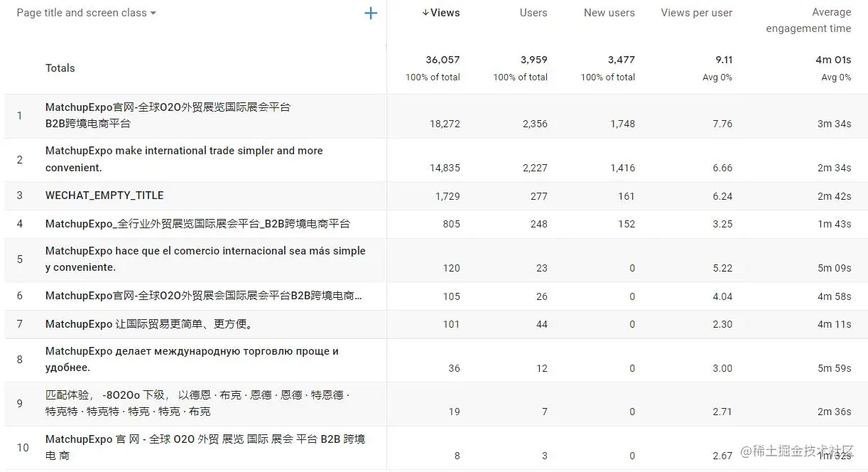Click views per user 3.00
Viewport: 868px width, 472px height.
click(722, 368)
